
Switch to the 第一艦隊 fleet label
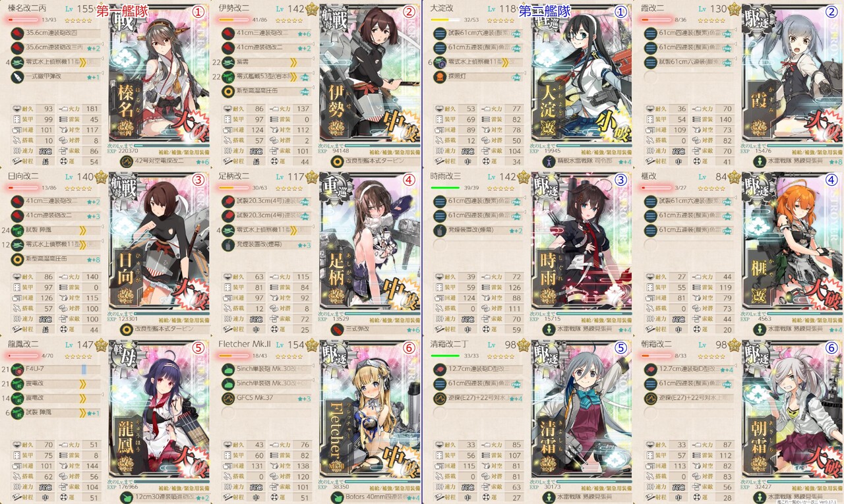point(122,11)
